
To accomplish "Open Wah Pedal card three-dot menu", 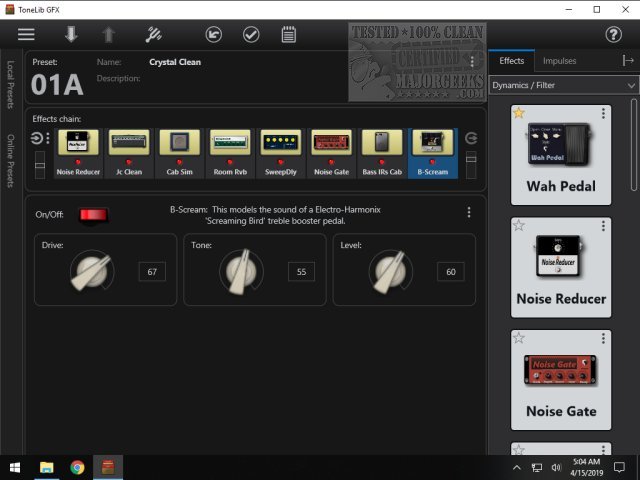I will coord(603,113).
